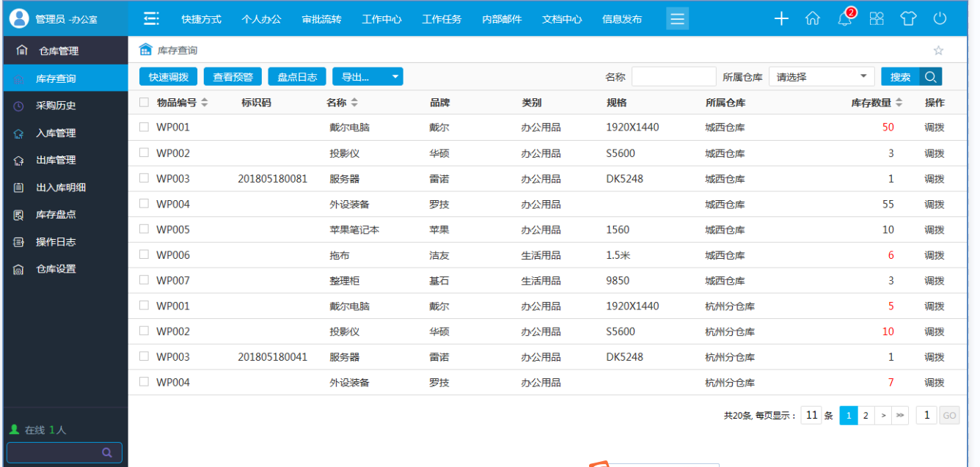This screenshot has height=467, width=980.
Task: Click 调拨 link for the 投影仪 row
Action: click(x=935, y=153)
